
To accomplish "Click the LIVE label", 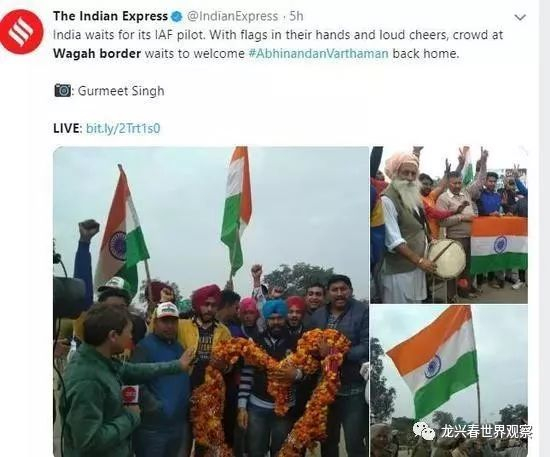I will [x=68, y=128].
